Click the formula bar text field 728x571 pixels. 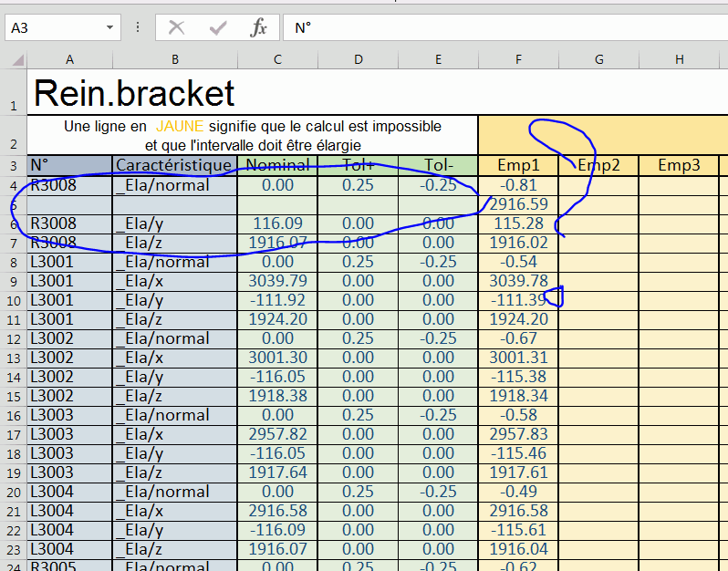click(x=502, y=27)
